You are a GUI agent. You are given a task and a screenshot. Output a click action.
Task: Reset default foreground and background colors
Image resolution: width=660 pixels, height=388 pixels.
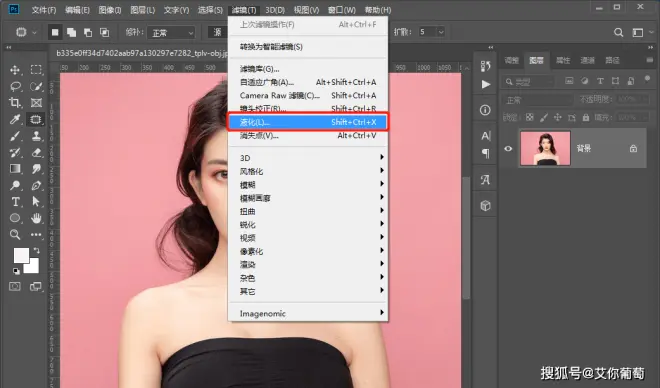(x=16, y=271)
